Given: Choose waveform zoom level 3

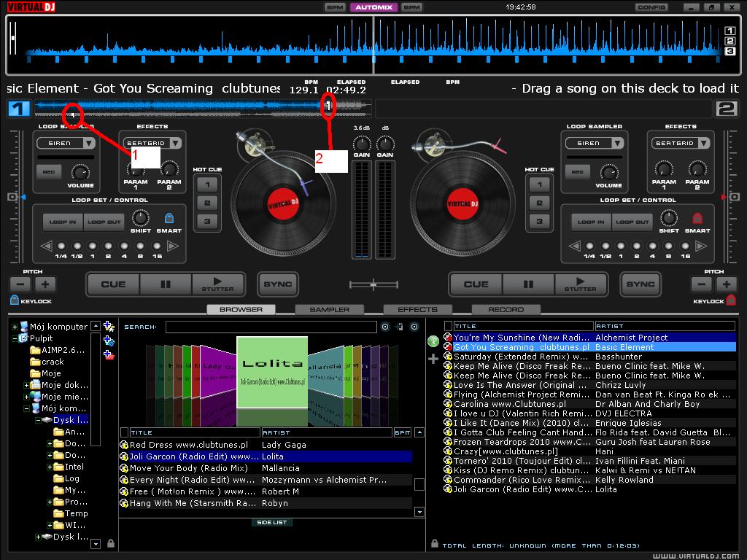Looking at the screenshot, I should (x=729, y=50).
